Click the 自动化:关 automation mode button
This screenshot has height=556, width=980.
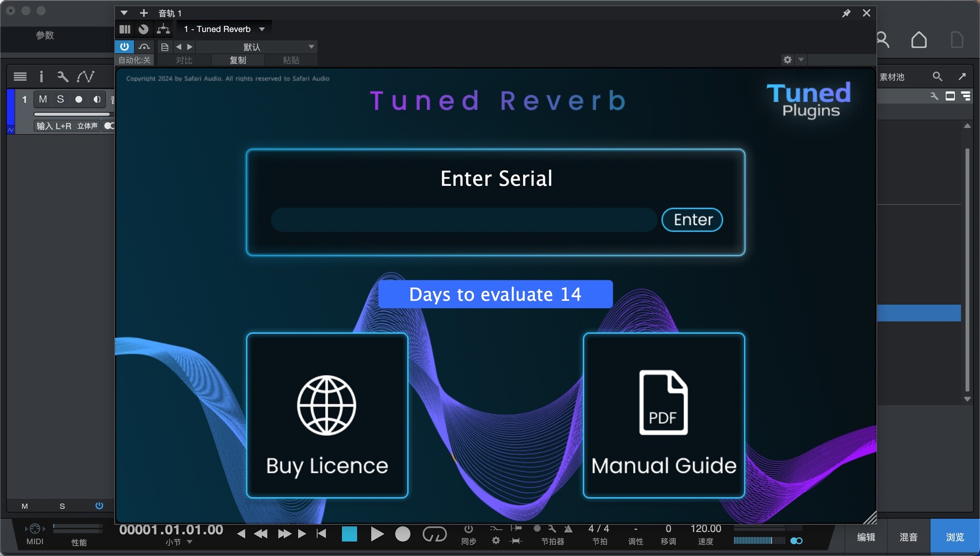tap(135, 60)
